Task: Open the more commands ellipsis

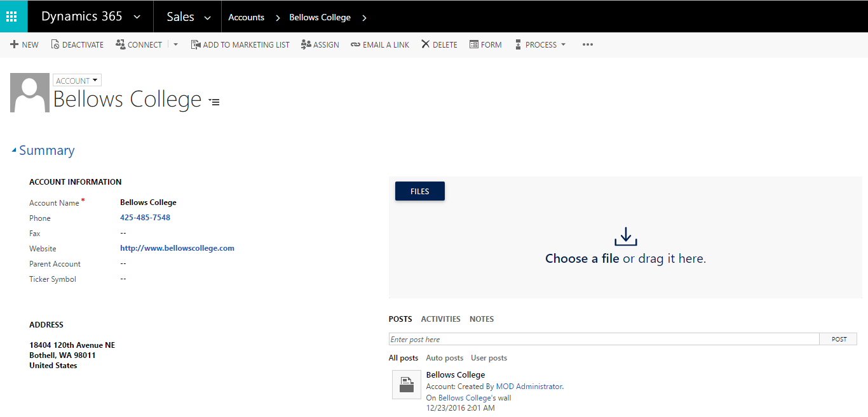Action: (587, 44)
